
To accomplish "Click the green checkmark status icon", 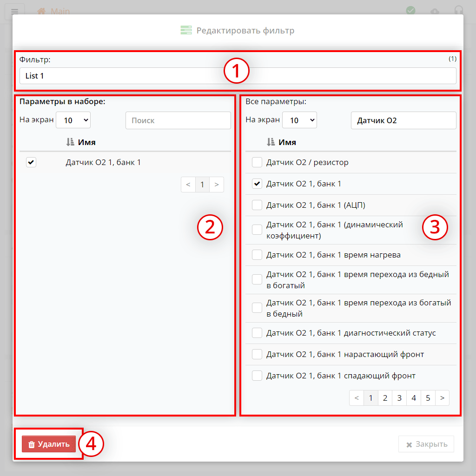I will [x=410, y=11].
